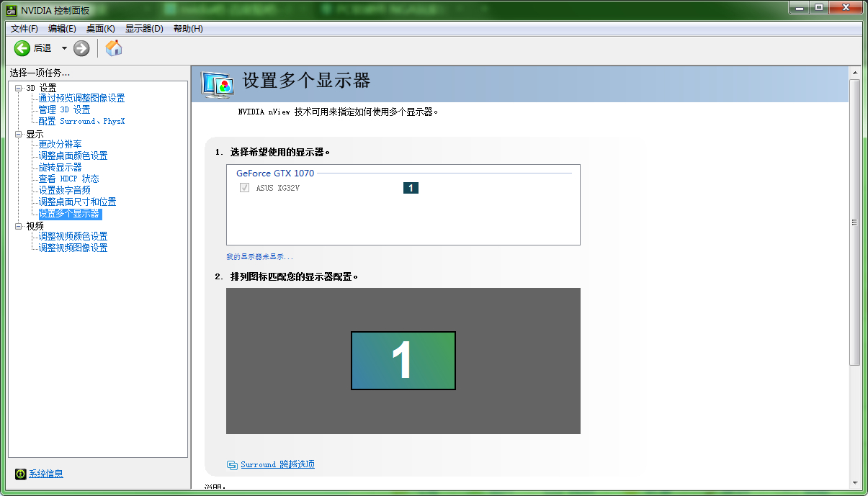Click the scrollbar down arrow
The image size is (868, 496).
tap(855, 482)
